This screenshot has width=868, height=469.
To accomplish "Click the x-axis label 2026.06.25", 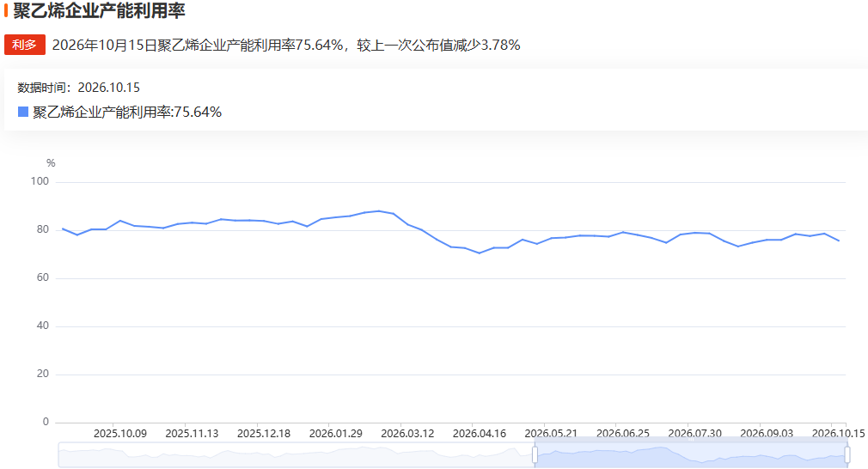I will coord(623,434).
